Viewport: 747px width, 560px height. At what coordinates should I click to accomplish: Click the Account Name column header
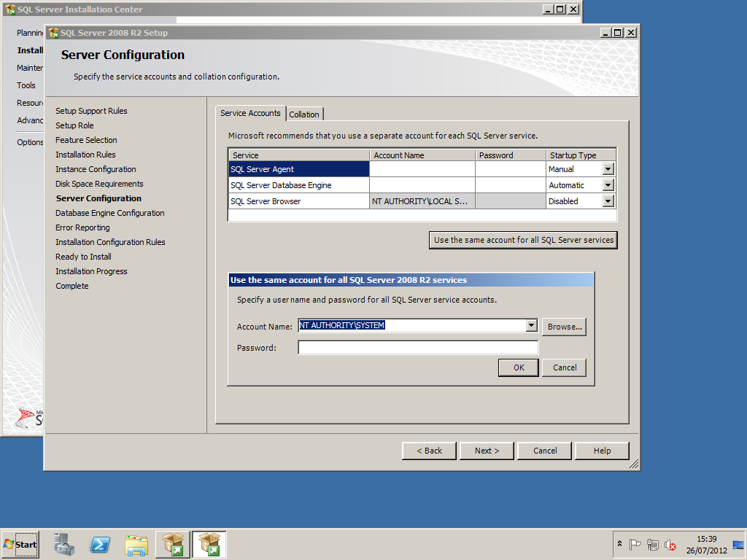pyautogui.click(x=422, y=155)
